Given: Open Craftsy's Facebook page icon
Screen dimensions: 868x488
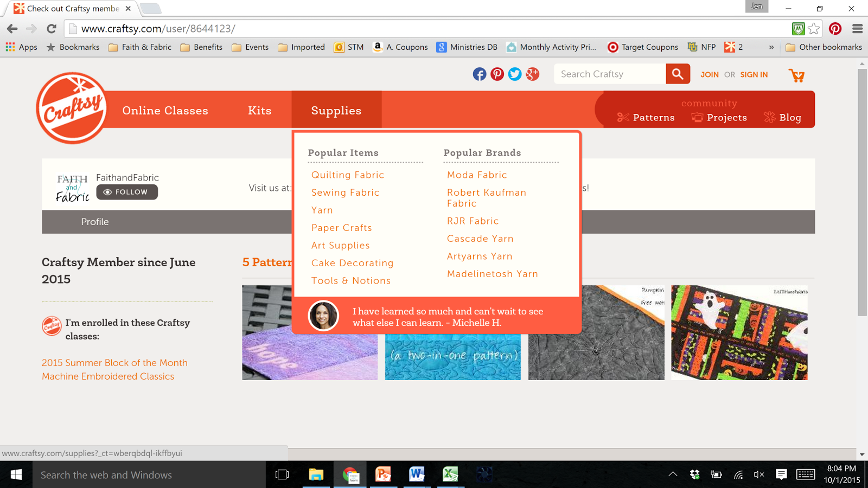Looking at the screenshot, I should click(x=480, y=74).
